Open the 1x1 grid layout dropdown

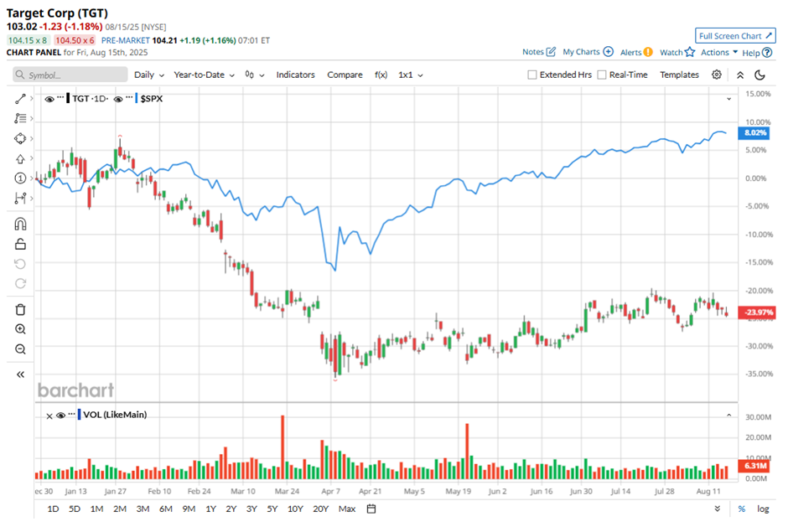(x=411, y=75)
